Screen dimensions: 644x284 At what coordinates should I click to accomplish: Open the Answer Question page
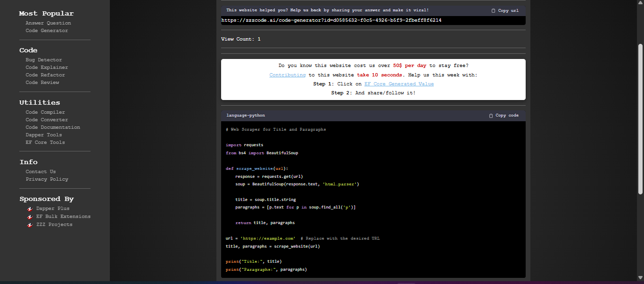[x=48, y=23]
